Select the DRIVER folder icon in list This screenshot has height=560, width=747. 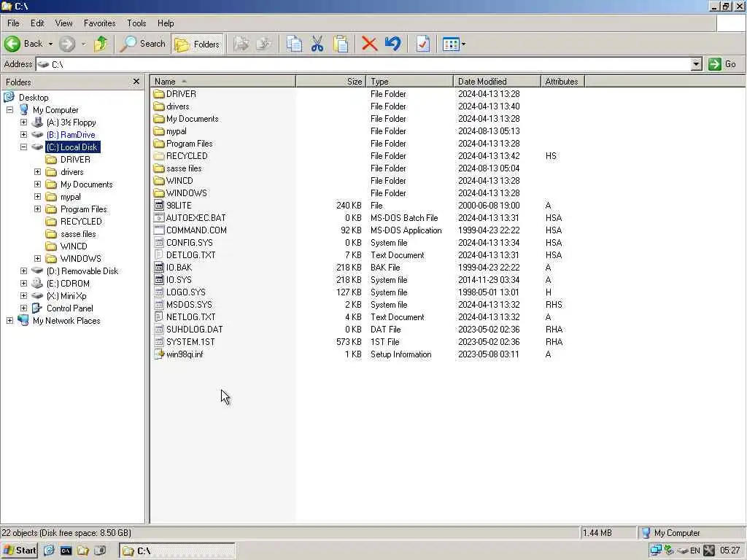pos(159,94)
